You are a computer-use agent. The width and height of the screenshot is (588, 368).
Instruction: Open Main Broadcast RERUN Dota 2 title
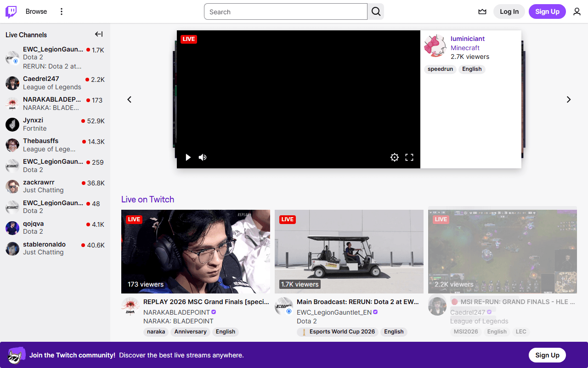pos(358,302)
